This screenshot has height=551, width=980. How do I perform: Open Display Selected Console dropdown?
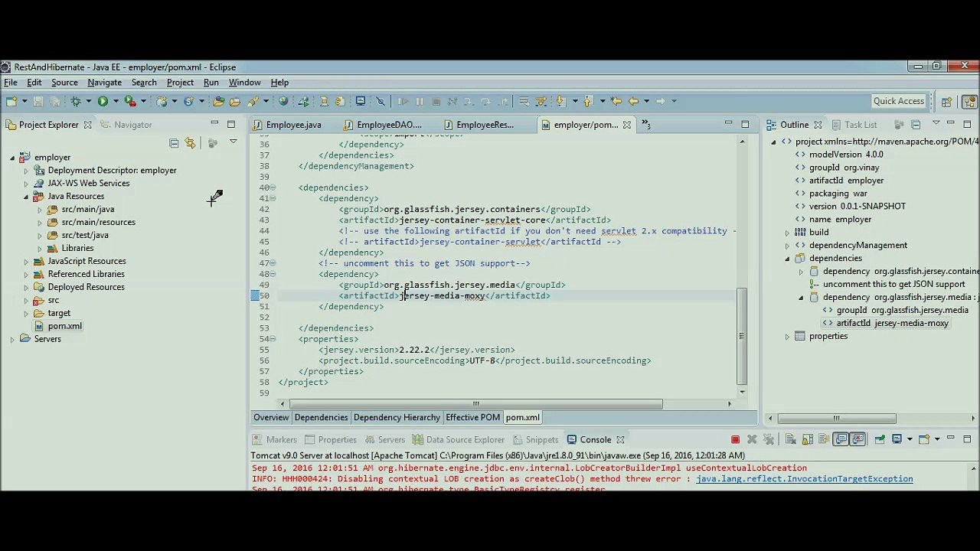[x=910, y=439]
